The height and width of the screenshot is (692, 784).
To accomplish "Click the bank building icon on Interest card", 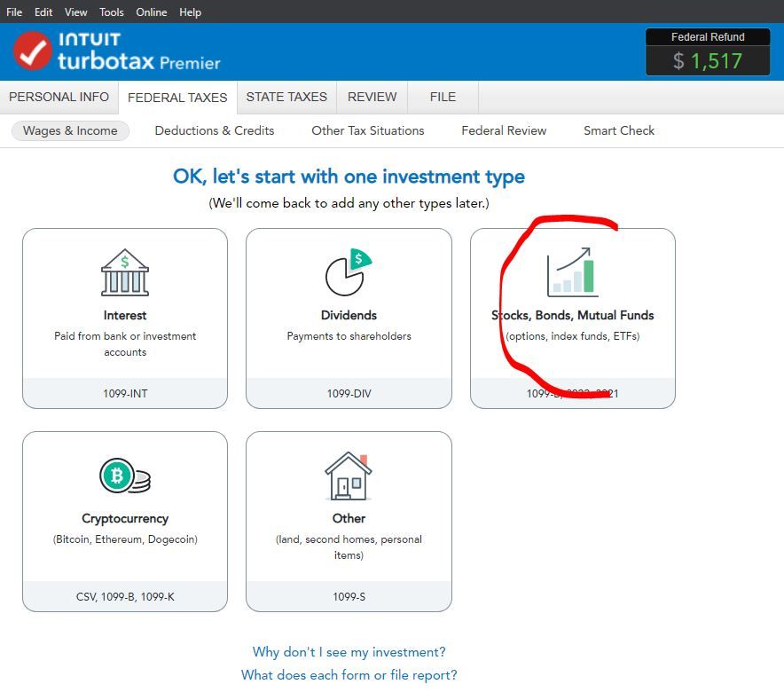I will (x=124, y=272).
